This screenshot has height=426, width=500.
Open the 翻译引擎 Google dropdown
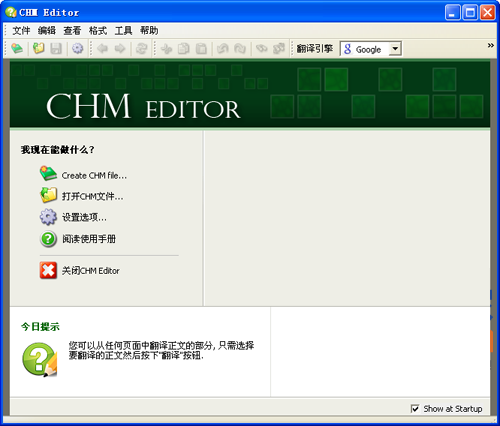click(x=395, y=49)
